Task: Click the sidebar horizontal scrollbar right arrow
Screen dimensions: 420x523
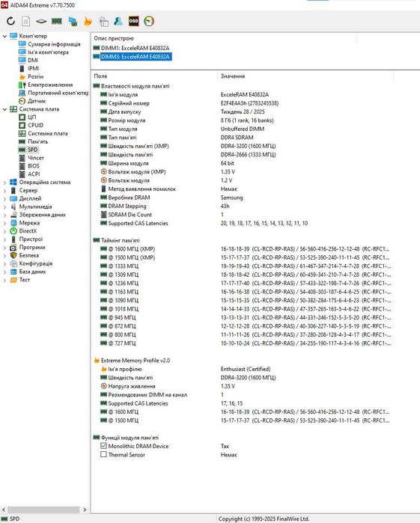Action: [85, 510]
